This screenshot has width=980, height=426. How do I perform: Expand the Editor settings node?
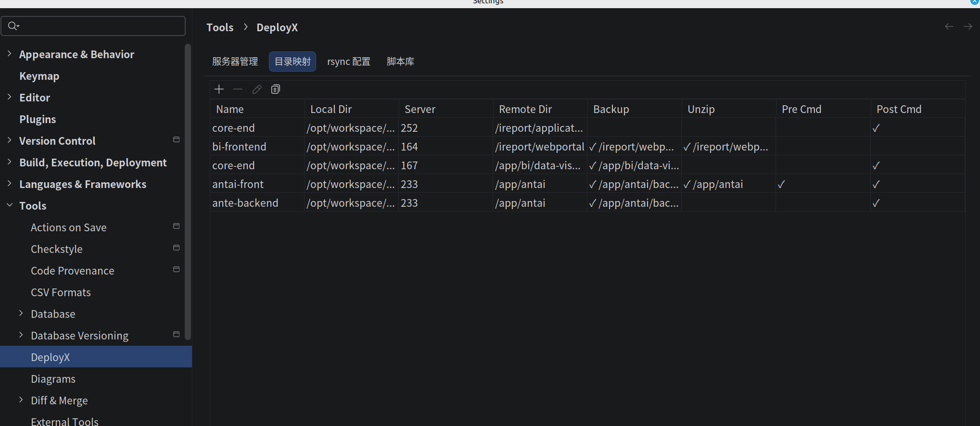(10, 97)
